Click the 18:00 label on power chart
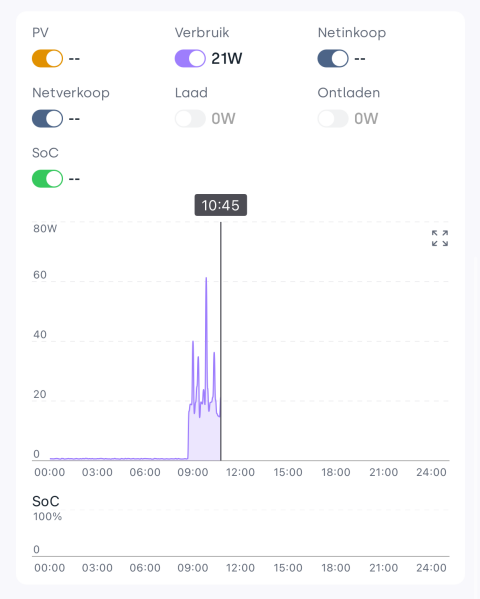The image size is (480, 599). [336, 472]
